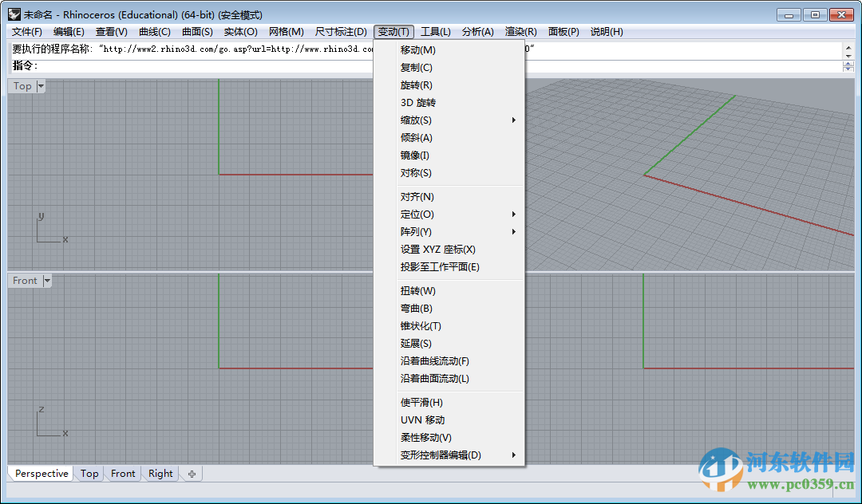The image size is (862, 504).
Task: Open the 工具(L) menu
Action: point(436,32)
